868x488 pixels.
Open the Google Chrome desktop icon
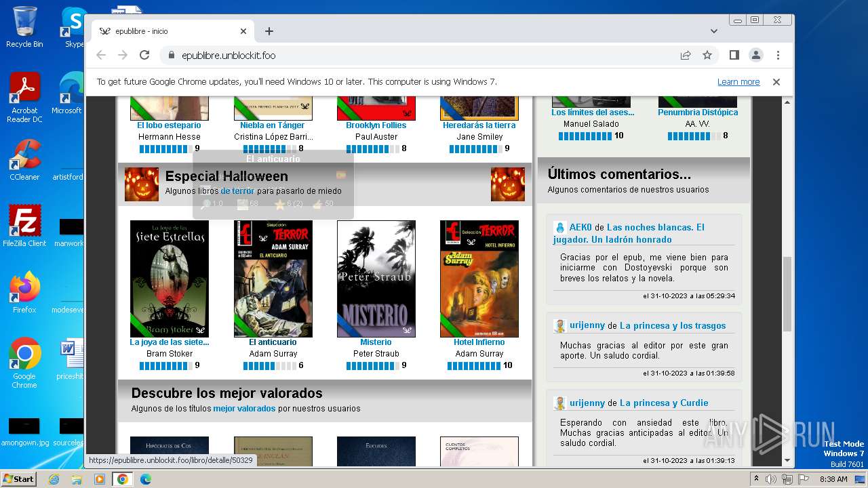tap(24, 363)
